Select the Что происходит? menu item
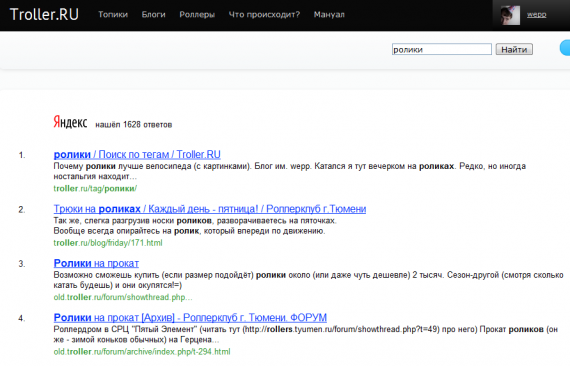 264,15
